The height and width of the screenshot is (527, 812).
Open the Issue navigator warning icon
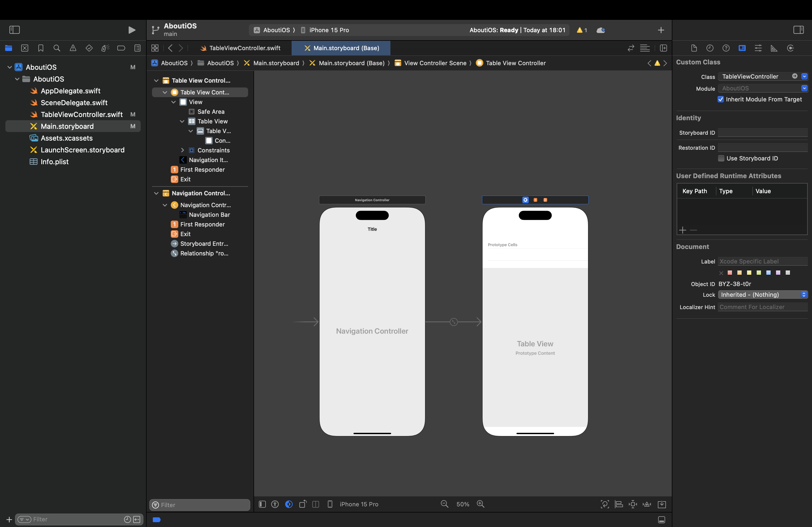tap(73, 48)
